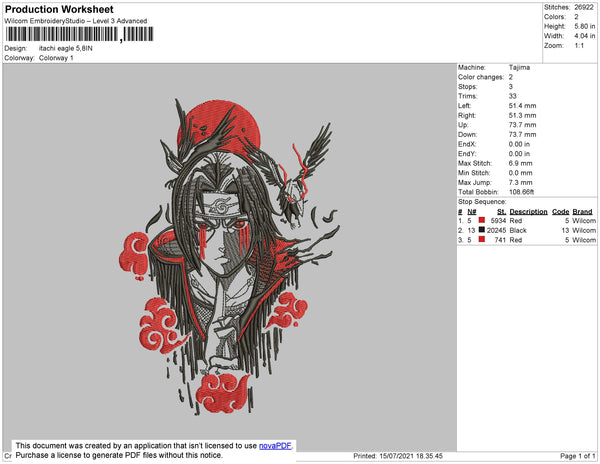Screen dimensions: 600x464
Task: Click the 'EndY:' label
Action: (x=467, y=154)
